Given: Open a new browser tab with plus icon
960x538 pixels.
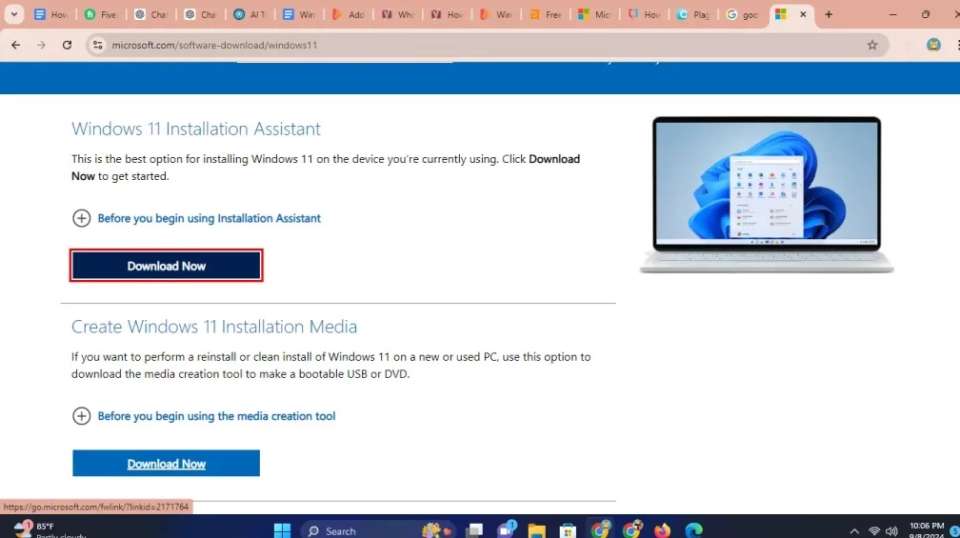Looking at the screenshot, I should 828,15.
